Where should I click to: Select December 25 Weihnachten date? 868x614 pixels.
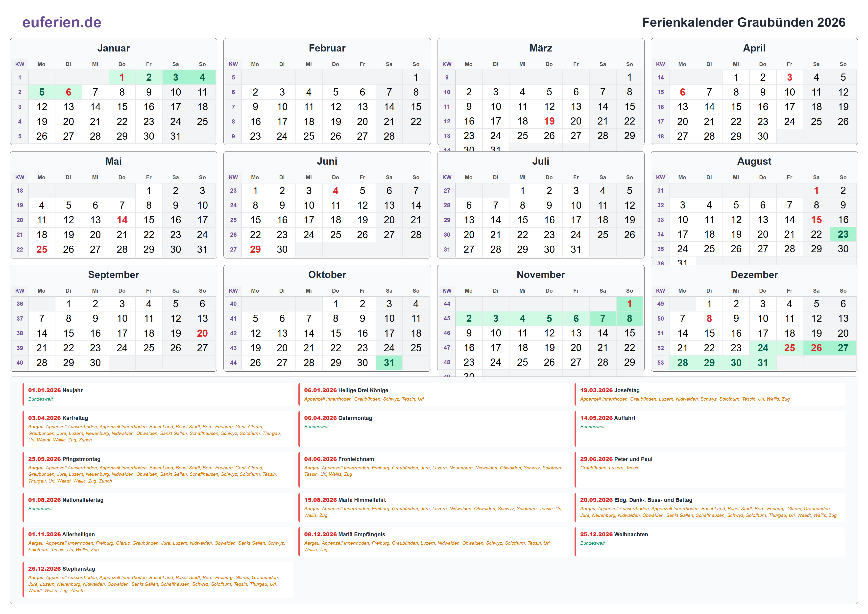point(789,348)
